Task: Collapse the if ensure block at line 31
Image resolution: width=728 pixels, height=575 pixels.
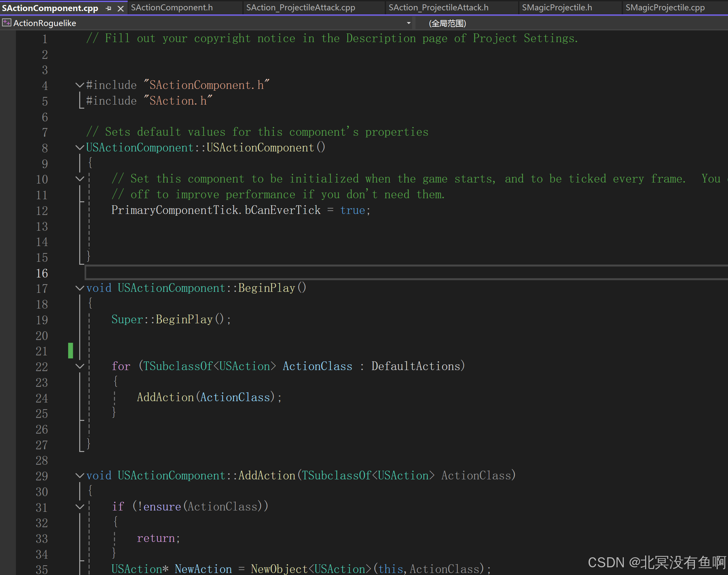Action: pyautogui.click(x=80, y=507)
